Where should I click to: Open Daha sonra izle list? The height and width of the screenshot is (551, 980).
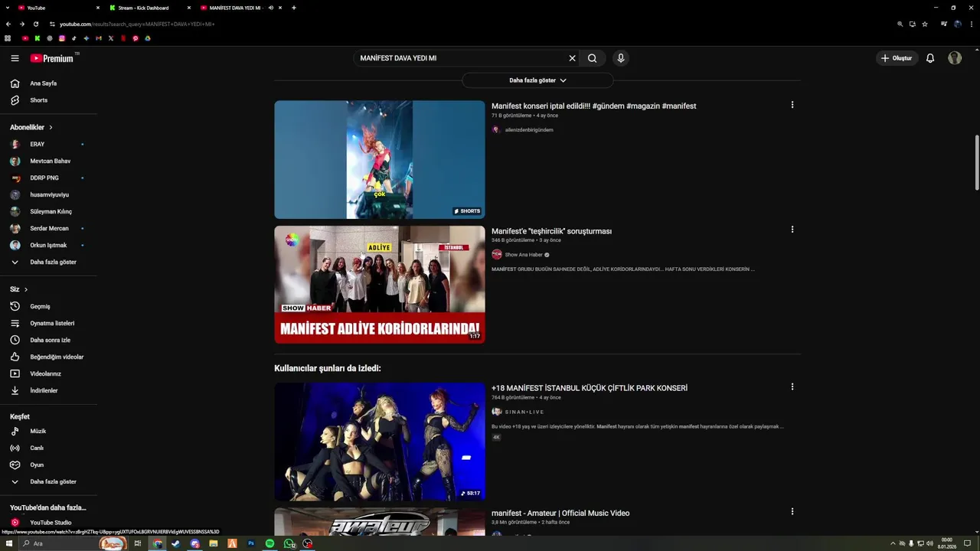[48, 340]
